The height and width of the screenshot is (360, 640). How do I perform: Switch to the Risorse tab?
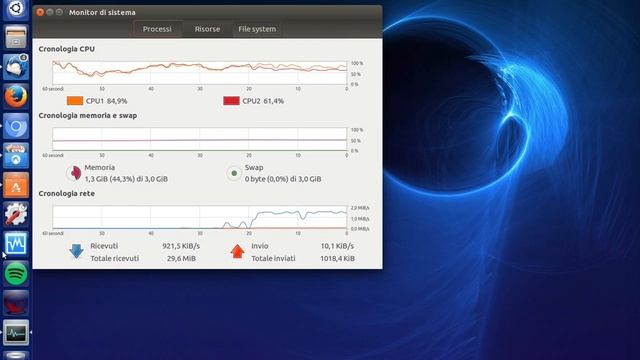point(207,29)
